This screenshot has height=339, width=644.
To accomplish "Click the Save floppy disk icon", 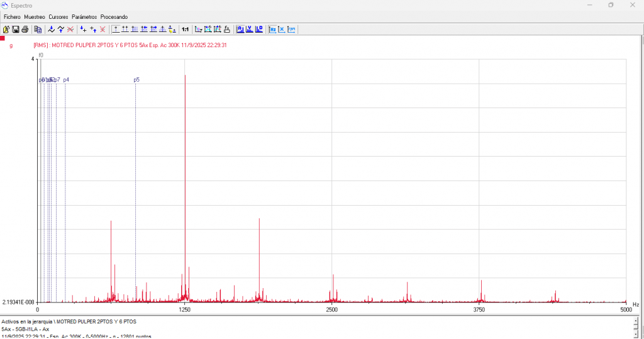I will 15,29.
